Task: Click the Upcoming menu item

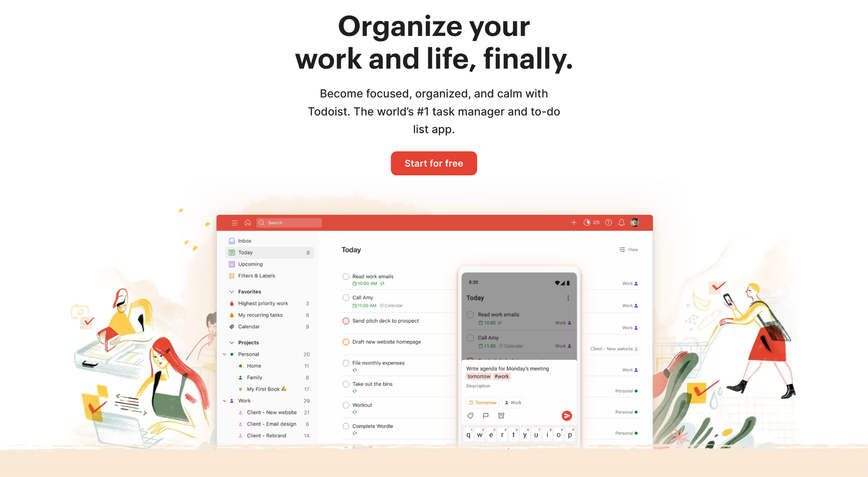Action: [x=250, y=263]
